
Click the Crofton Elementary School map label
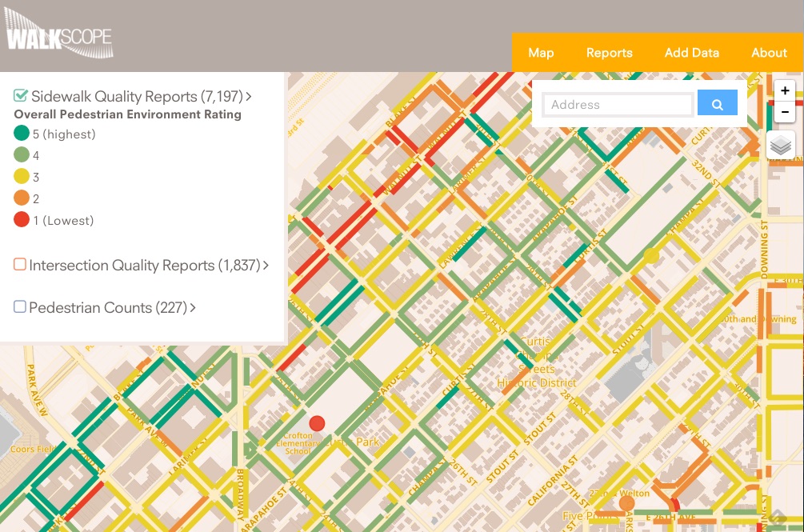298,443
